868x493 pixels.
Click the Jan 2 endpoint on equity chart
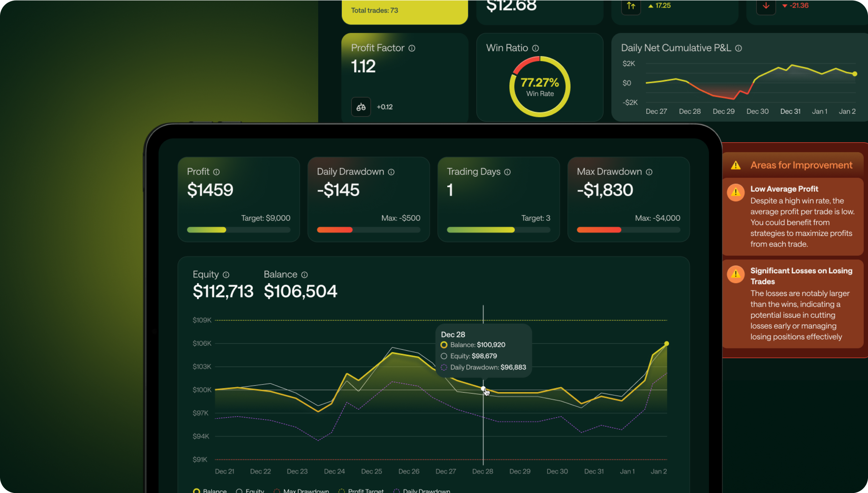click(x=666, y=343)
